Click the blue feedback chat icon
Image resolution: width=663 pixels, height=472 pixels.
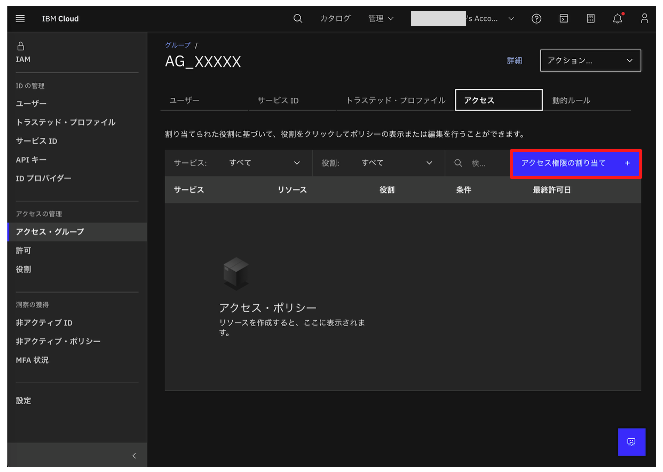click(x=631, y=442)
